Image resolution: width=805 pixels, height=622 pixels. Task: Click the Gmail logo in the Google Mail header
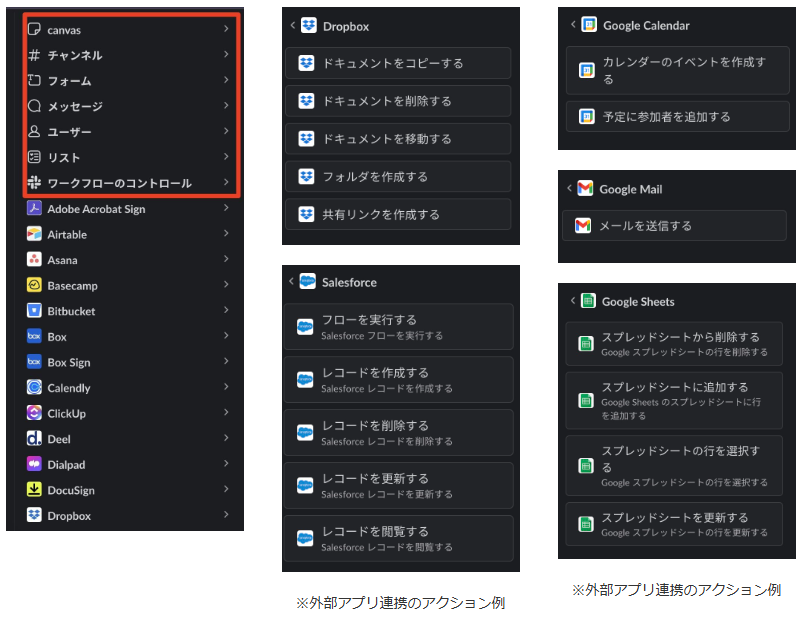[x=585, y=188]
